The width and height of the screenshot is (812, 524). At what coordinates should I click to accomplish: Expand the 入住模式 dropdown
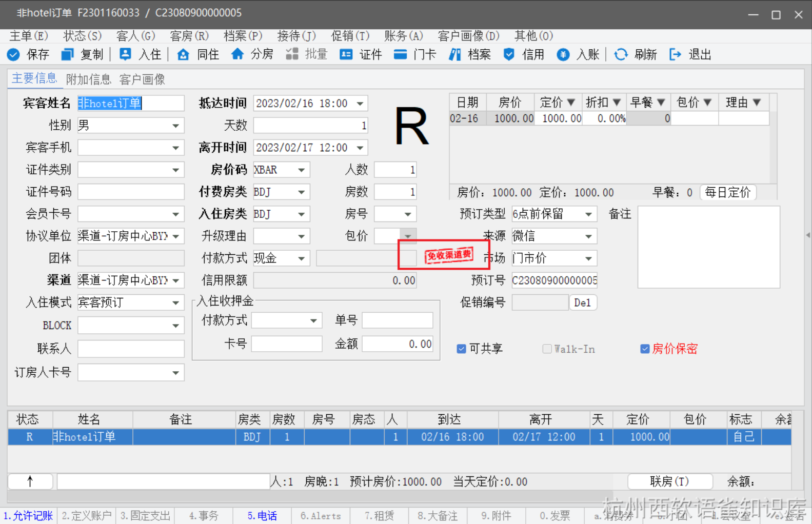click(x=176, y=303)
